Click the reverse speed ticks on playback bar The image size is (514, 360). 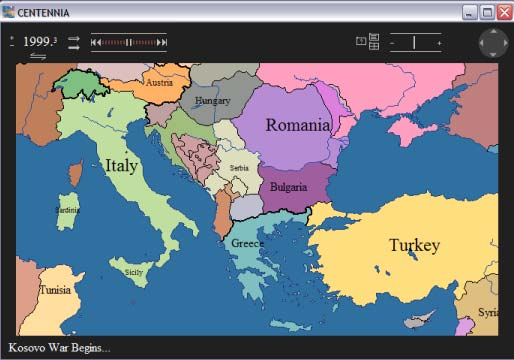click(113, 42)
